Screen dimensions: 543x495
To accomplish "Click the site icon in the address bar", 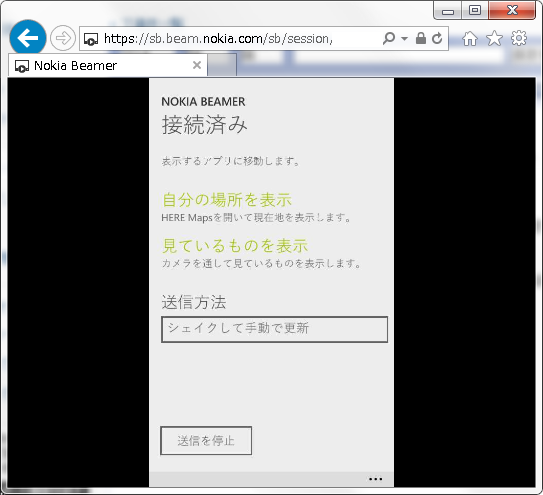I will [91, 39].
